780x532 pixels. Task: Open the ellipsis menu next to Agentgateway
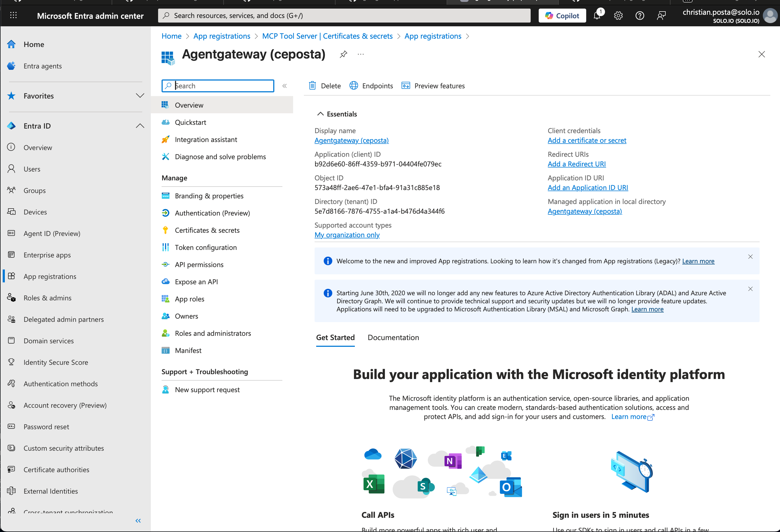[360, 54]
